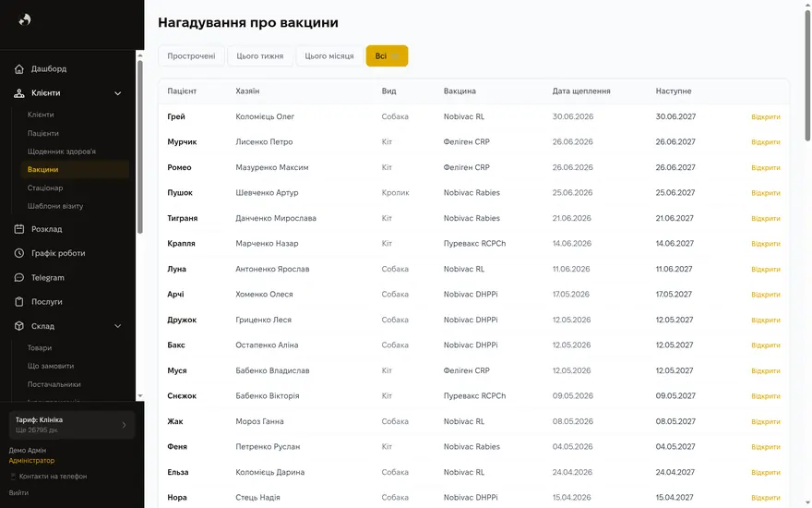Screen dimensions: 812x508
Task: Open the Telegram menu label
Action: pyautogui.click(x=48, y=278)
